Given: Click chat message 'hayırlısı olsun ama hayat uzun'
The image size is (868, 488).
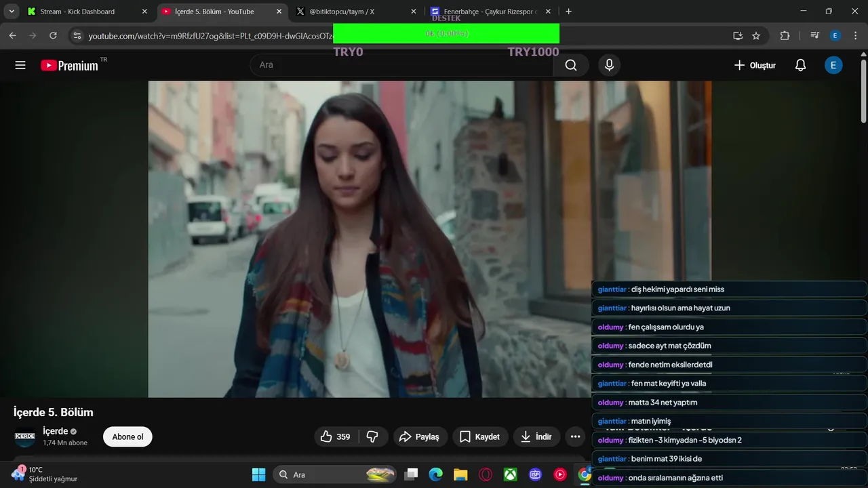Looking at the screenshot, I should point(680,308).
